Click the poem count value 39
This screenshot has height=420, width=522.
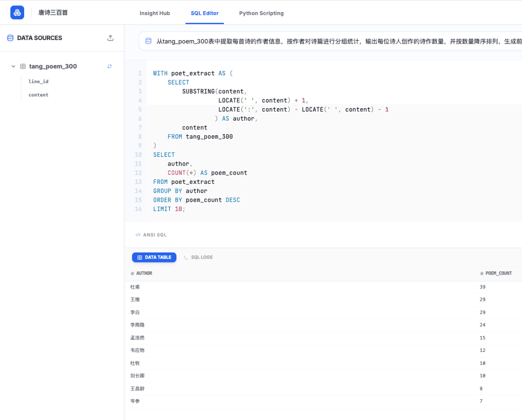[482, 287]
